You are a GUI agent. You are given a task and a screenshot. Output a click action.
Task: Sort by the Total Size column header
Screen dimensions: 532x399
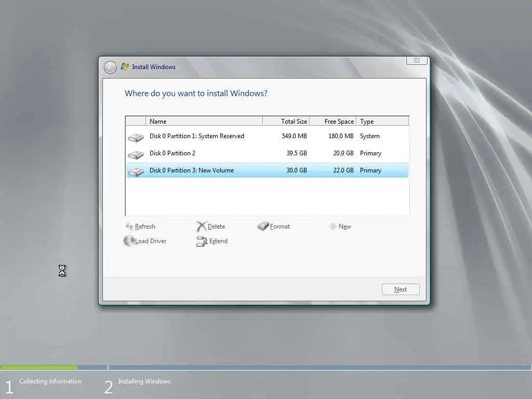click(286, 121)
